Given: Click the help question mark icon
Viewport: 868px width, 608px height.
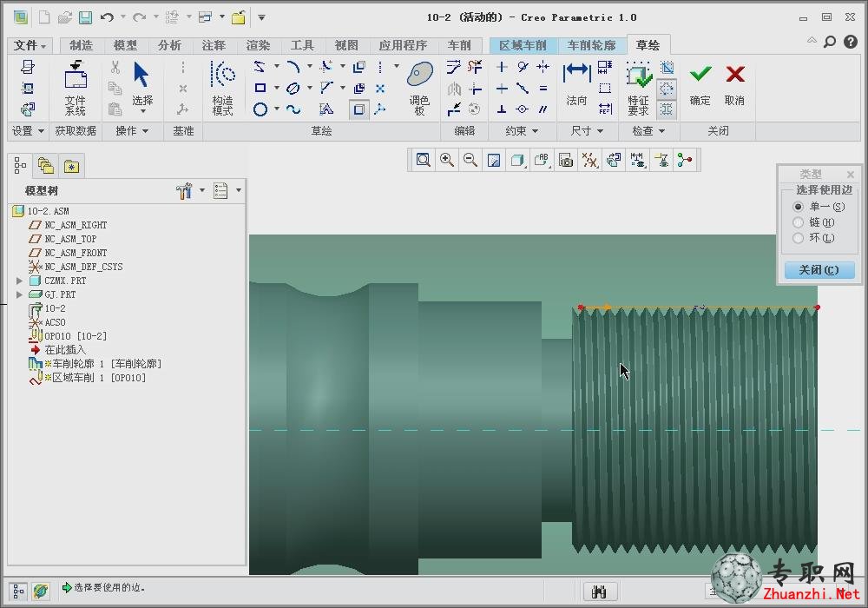Looking at the screenshot, I should point(851,42).
